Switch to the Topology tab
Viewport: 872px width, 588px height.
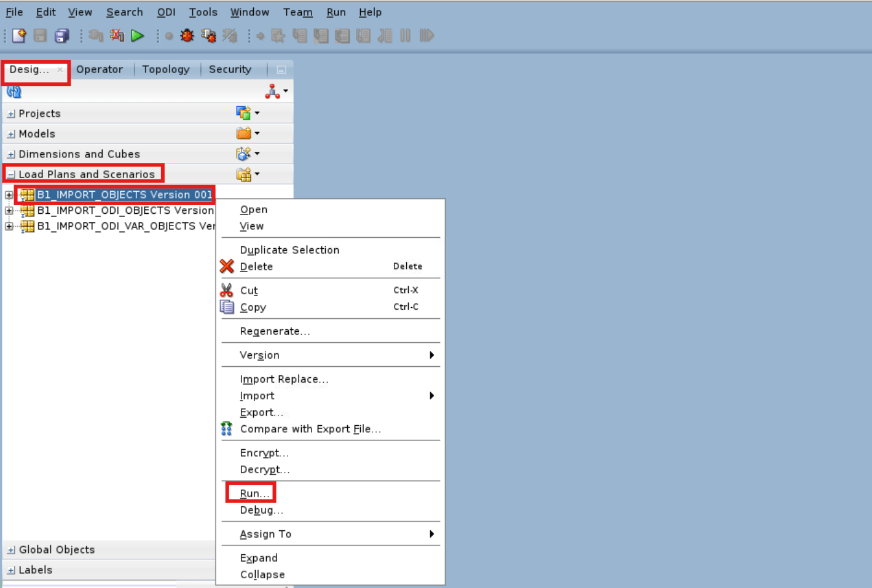tap(165, 69)
